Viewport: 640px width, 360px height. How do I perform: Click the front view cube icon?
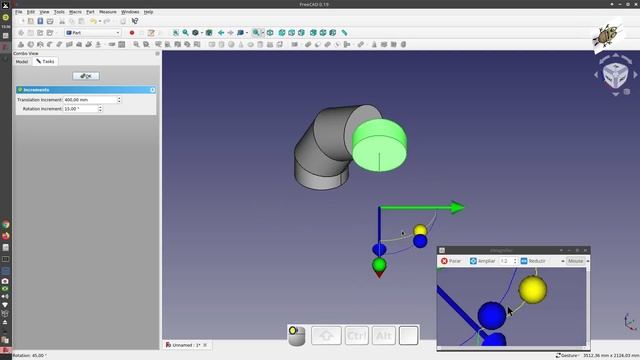click(282, 33)
